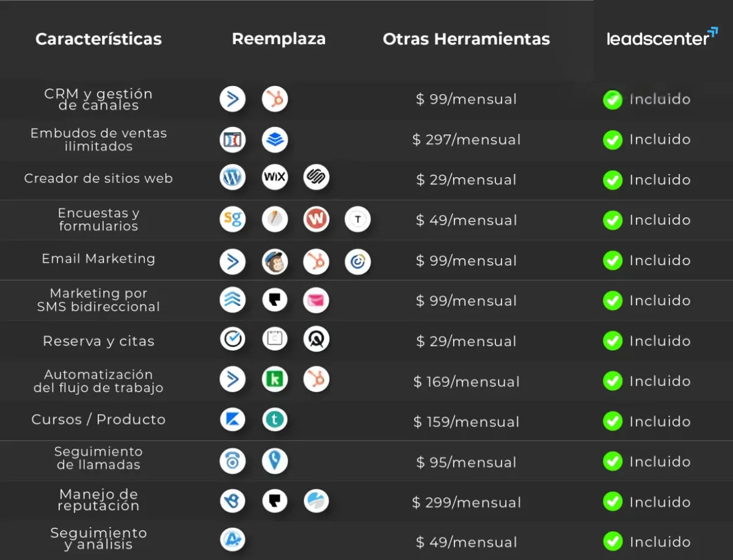733x560 pixels.
Task: Click the SurveyGizmo 'sg' icon
Action: coord(233,219)
